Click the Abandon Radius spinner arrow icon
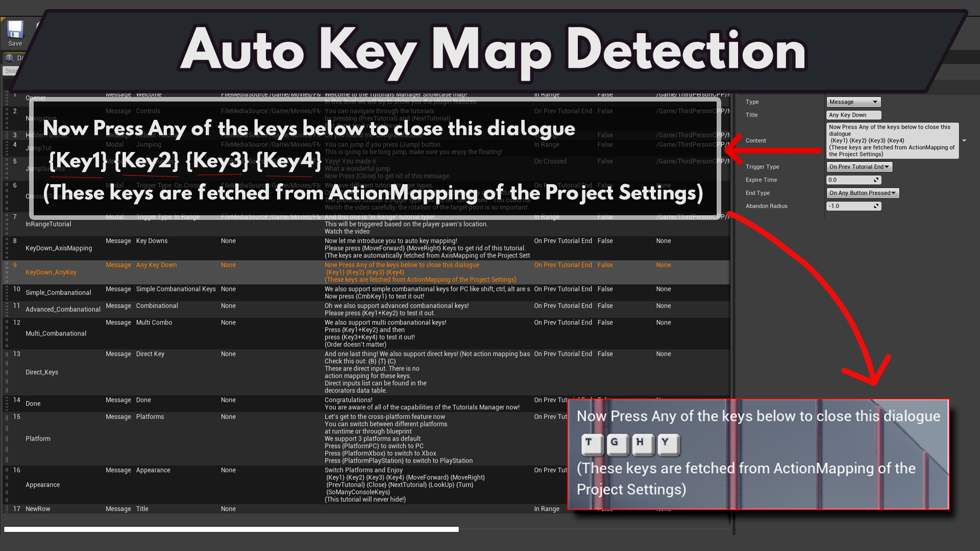Screen dimensions: 980x551 [x=876, y=206]
